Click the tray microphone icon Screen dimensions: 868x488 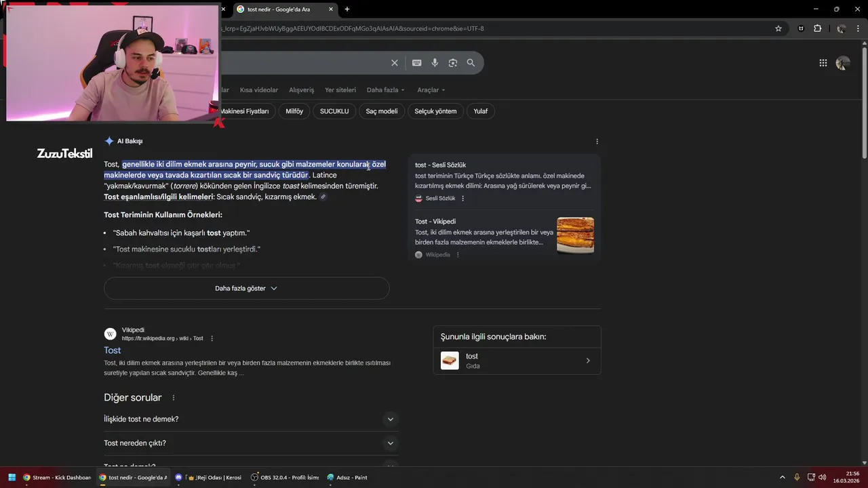point(797,477)
